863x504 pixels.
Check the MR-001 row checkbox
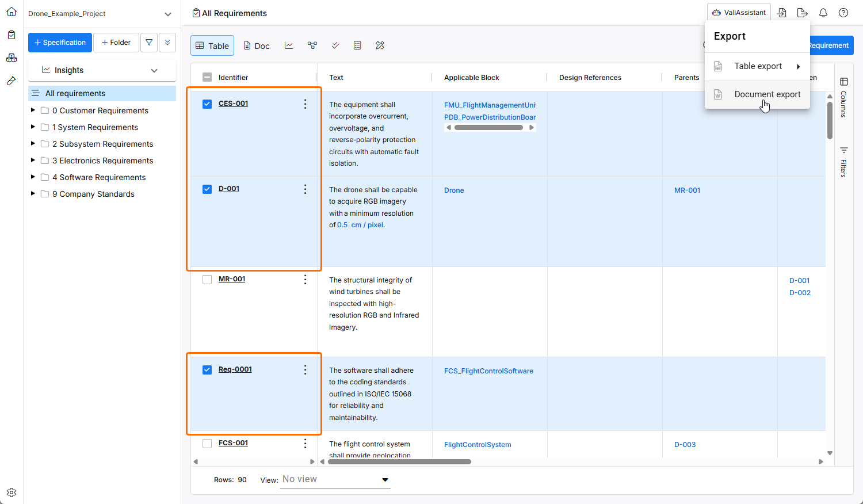click(207, 280)
